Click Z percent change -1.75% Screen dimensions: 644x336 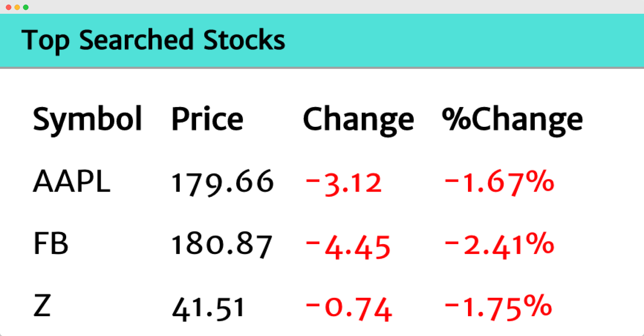[498, 308]
